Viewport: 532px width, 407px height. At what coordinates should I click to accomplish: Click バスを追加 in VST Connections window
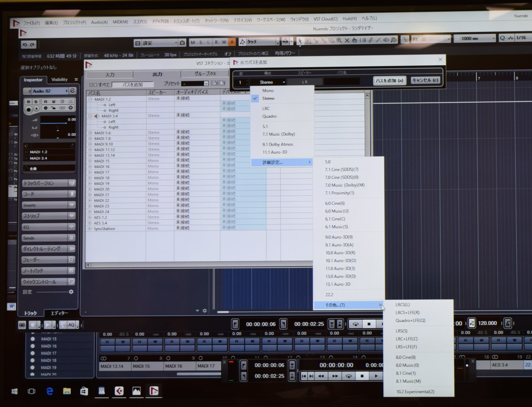click(x=132, y=85)
